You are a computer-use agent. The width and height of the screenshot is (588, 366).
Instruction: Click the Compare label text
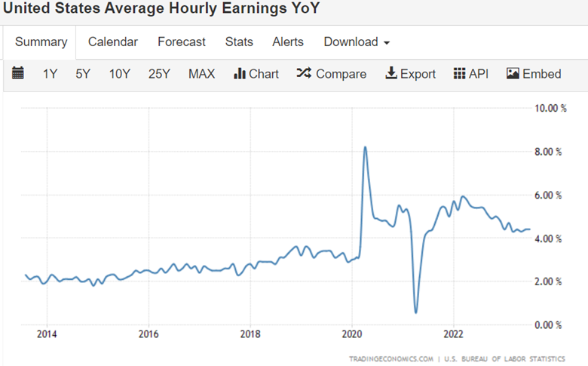pyautogui.click(x=341, y=74)
